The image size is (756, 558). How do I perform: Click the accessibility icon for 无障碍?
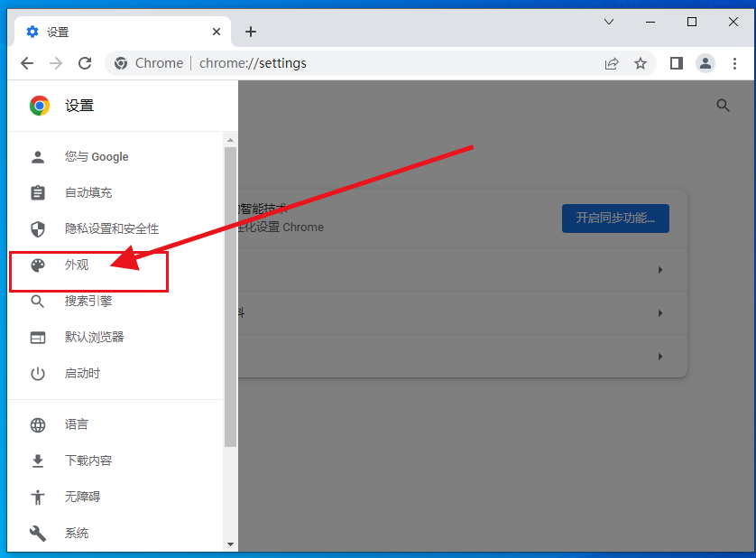[x=38, y=498]
